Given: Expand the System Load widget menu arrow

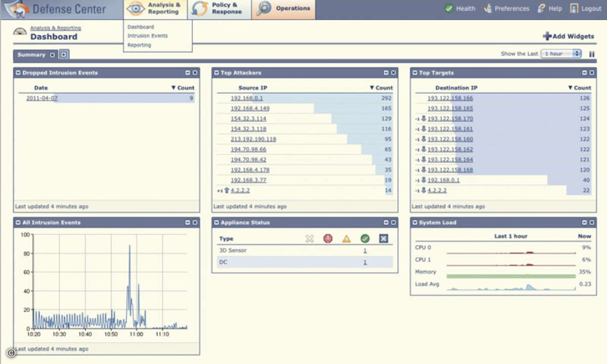Looking at the screenshot, I should (x=415, y=222).
